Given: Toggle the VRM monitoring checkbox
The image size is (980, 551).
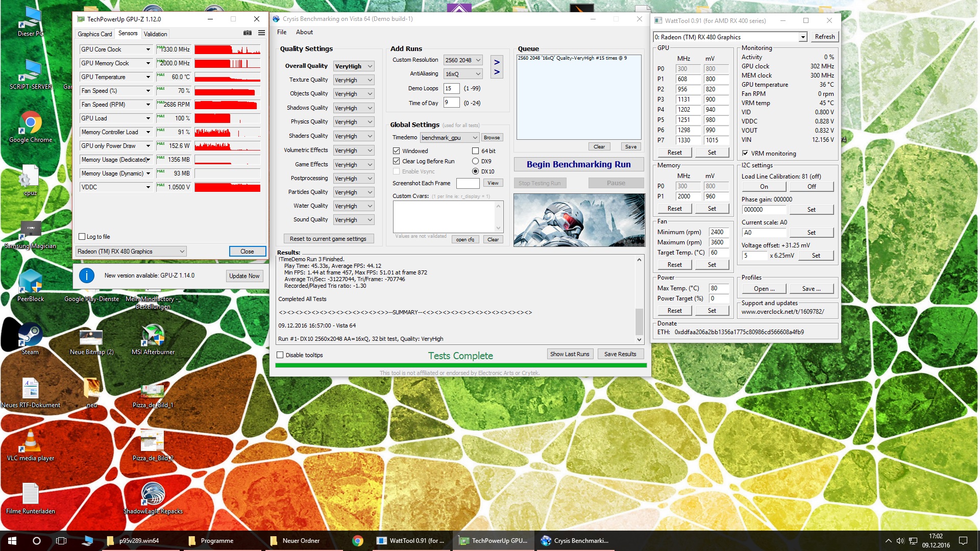Looking at the screenshot, I should tap(745, 153).
